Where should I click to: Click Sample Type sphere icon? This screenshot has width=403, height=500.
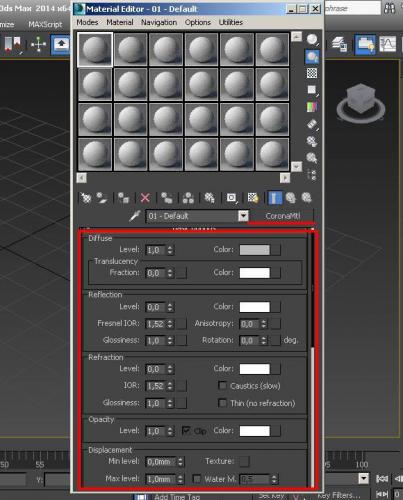(x=312, y=40)
